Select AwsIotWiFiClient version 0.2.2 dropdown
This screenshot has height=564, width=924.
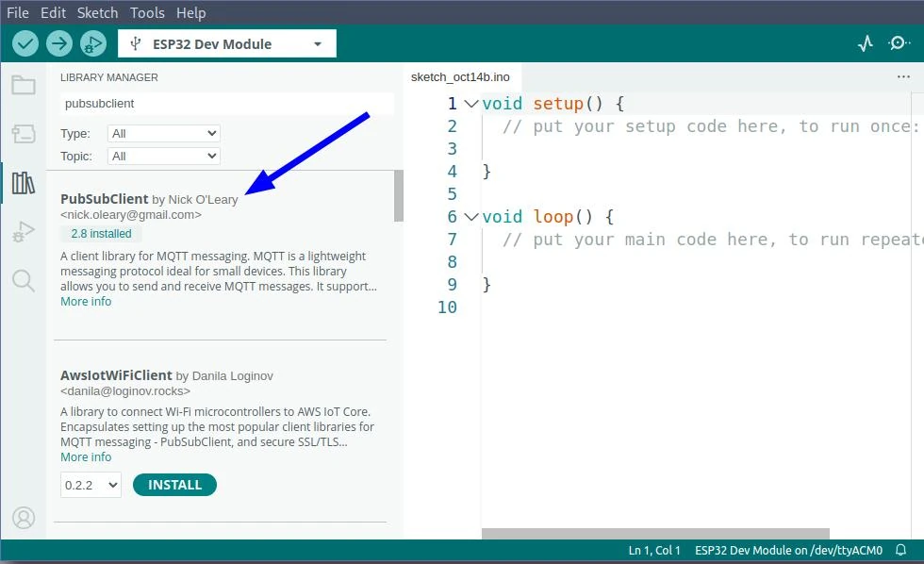pos(91,485)
